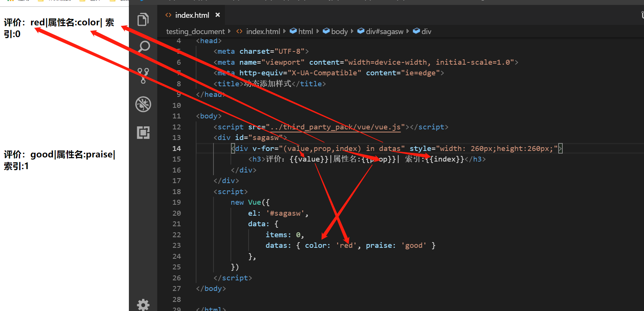Click the vue.js script src path
644x311 pixels.
[335, 127]
